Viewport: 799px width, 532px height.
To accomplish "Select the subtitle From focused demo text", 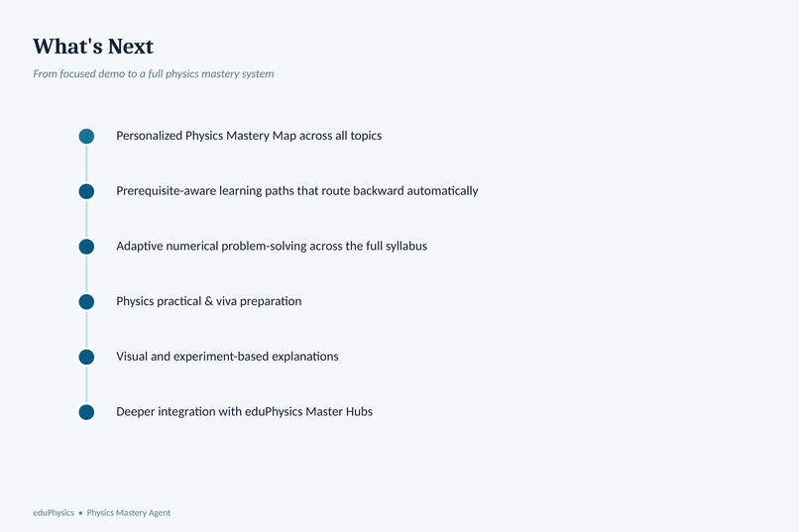I will click(154, 74).
